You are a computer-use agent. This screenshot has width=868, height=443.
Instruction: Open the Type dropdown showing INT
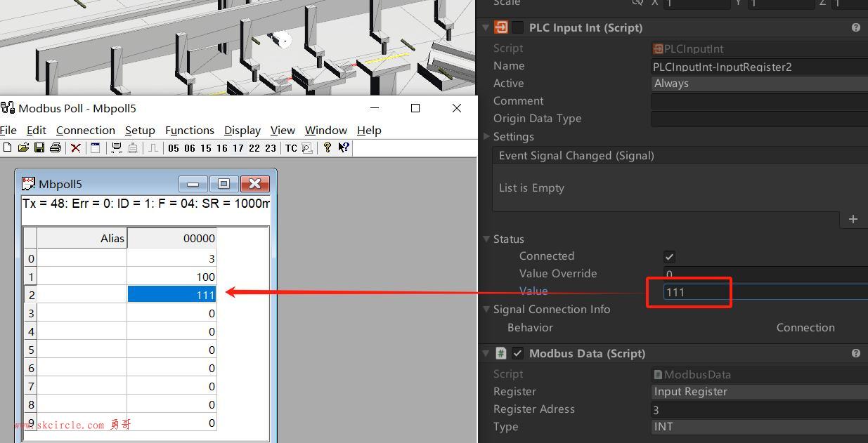760,427
